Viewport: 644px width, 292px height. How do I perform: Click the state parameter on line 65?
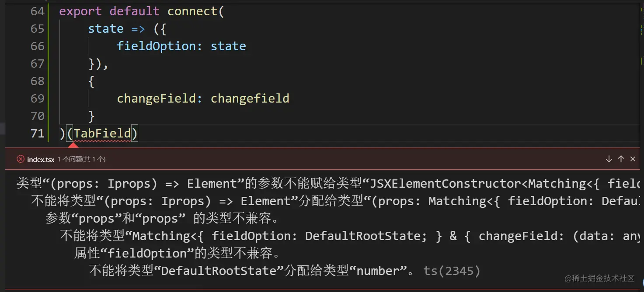[106, 29]
